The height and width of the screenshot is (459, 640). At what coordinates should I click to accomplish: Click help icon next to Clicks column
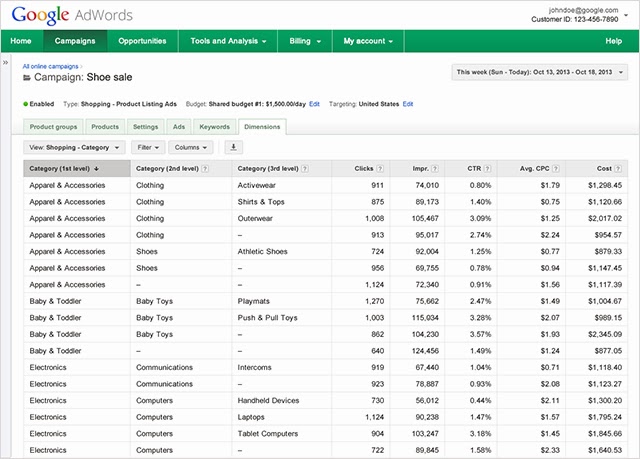(x=380, y=169)
